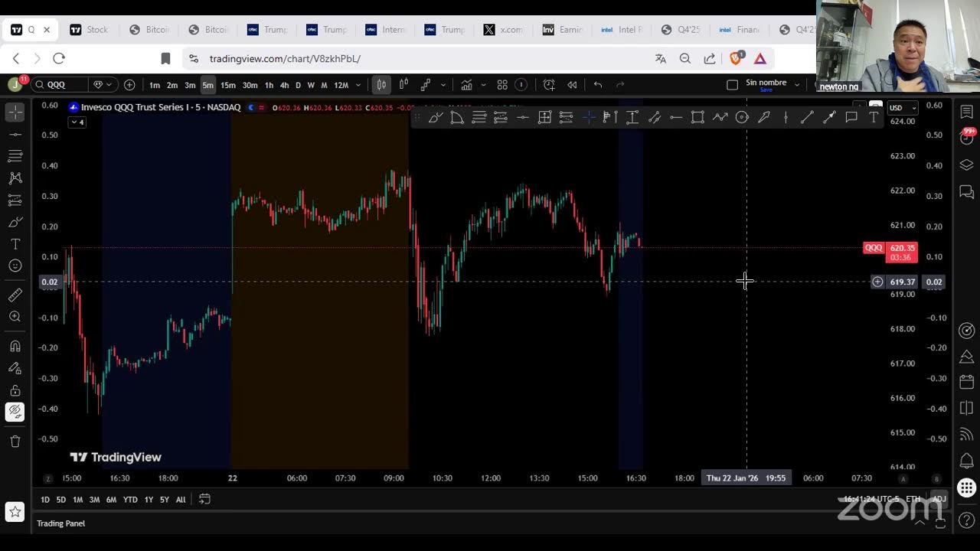
Task: Select the 15m timeframe
Action: tap(228, 85)
